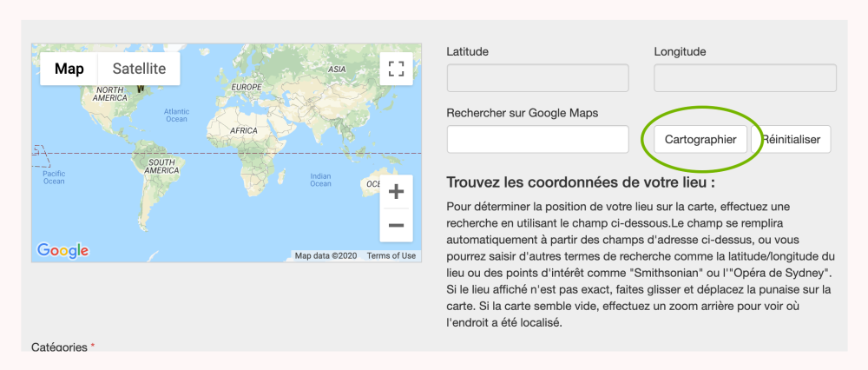Screen dimensions: 868x370
Task: Click the Africa label on the map
Action: coord(244,130)
